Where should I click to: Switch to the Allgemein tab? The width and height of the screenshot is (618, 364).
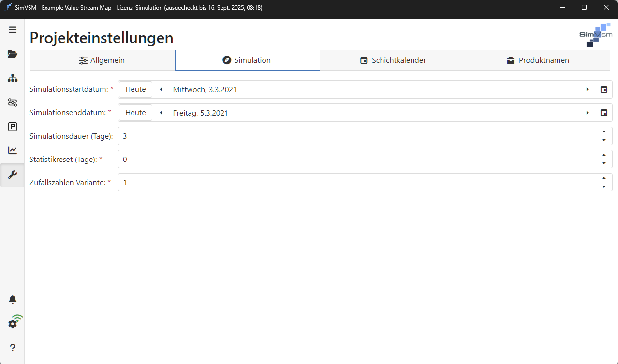click(102, 60)
